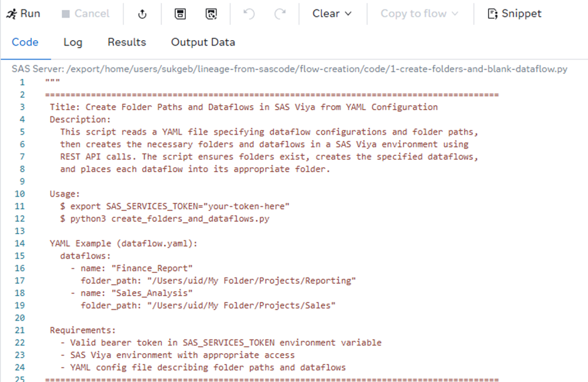Click the Clear dropdown chevron arrow

348,14
